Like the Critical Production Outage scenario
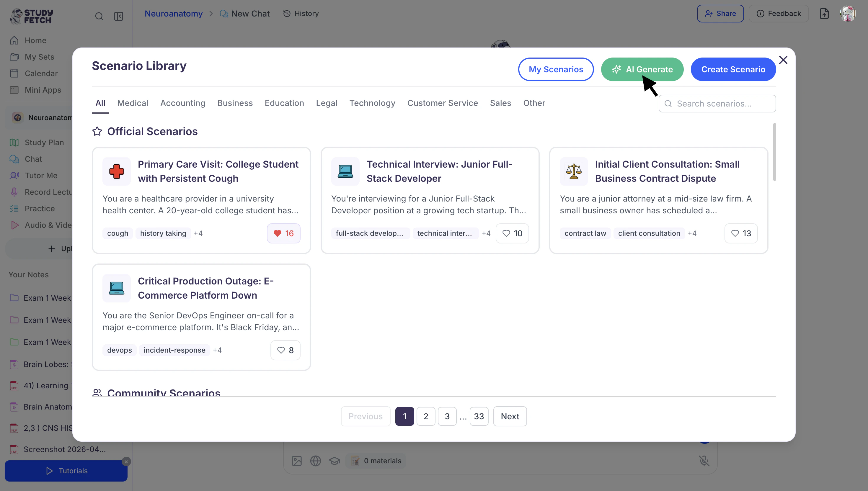This screenshot has height=491, width=868. [x=285, y=350]
